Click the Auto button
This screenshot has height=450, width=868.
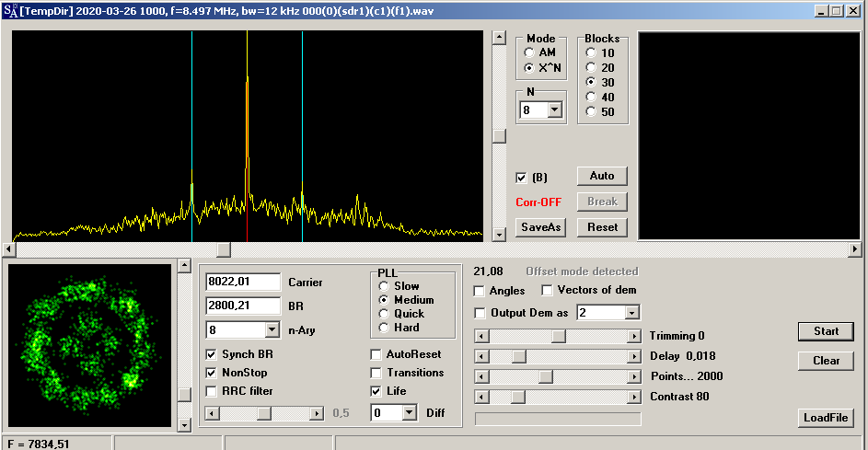[x=602, y=176]
